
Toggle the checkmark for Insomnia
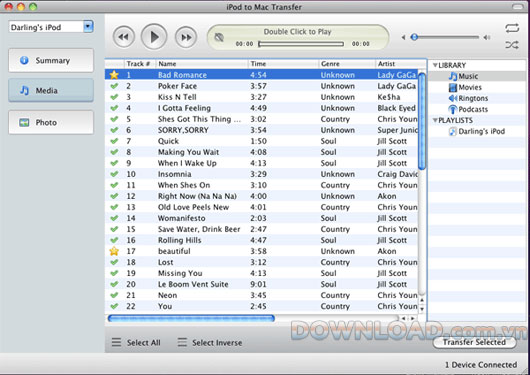[x=114, y=174]
